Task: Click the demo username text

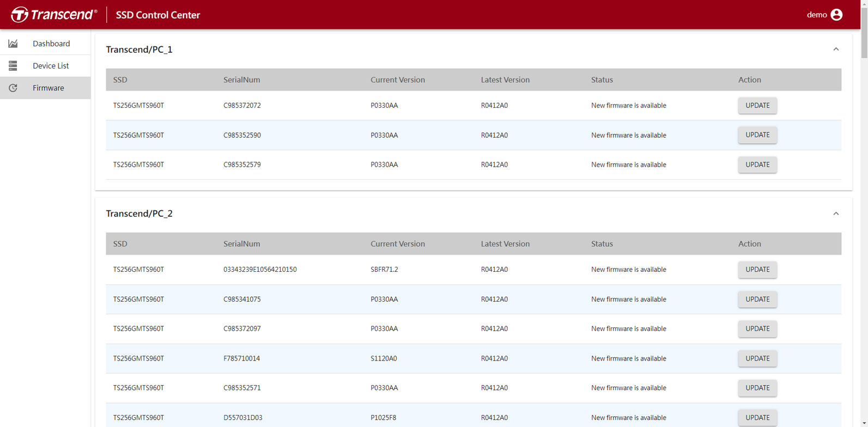Action: coord(817,15)
